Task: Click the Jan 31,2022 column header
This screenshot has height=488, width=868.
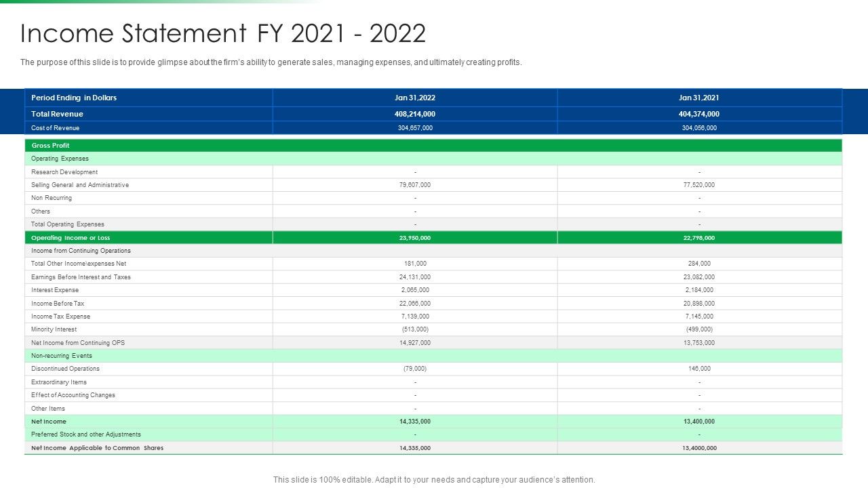Action: (x=415, y=98)
